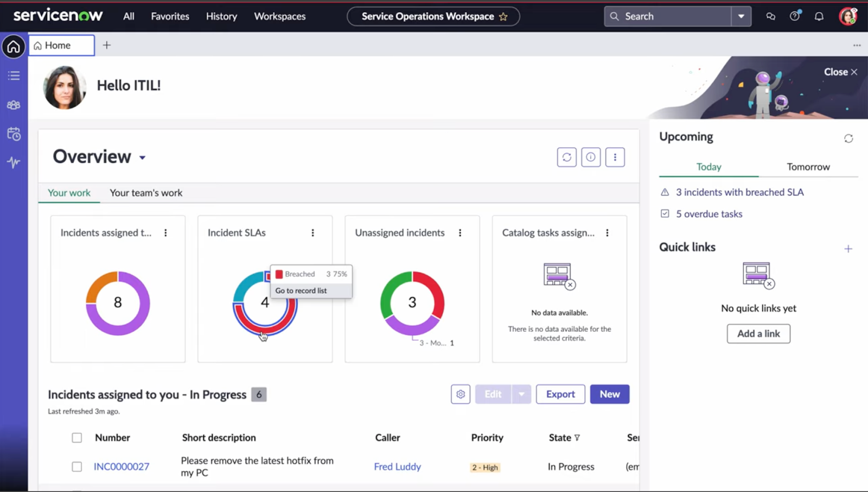Screen dimensions: 868x492
Task: Select all incidents header checkbox
Action: (x=77, y=438)
